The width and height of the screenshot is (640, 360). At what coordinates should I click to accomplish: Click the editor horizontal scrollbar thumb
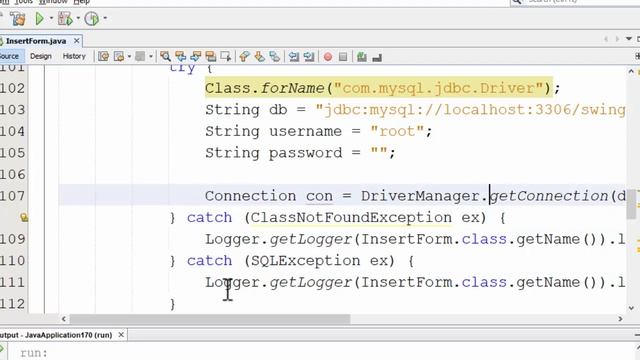(x=210, y=318)
